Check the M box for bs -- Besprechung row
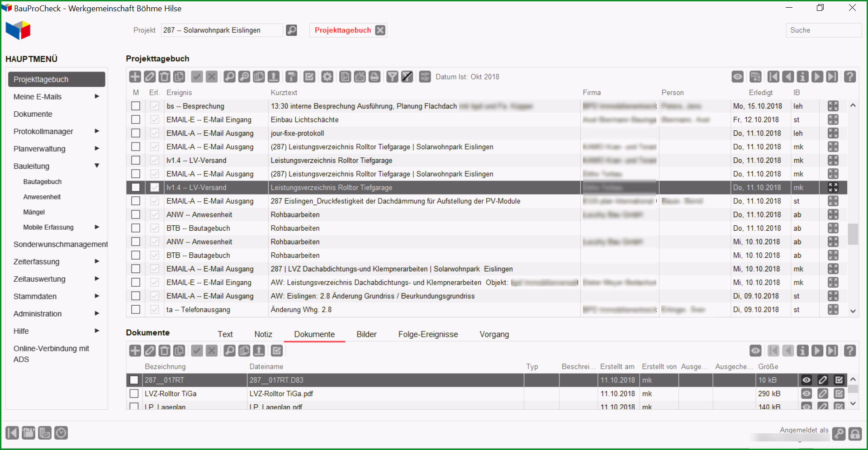 [136, 106]
